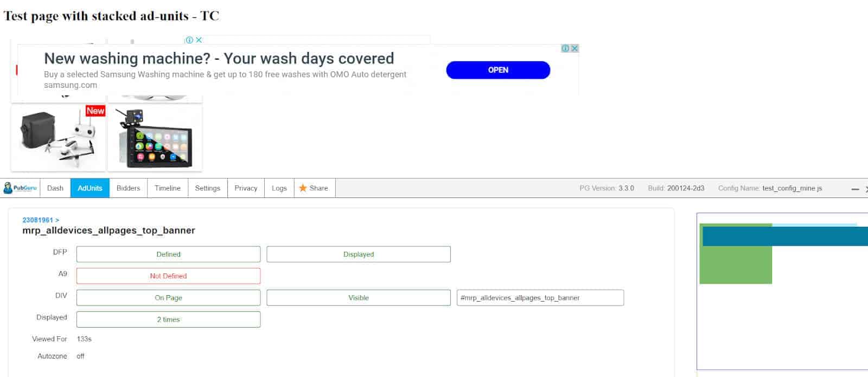The image size is (868, 377).
Task: Click the DIV On Page status box
Action: (x=168, y=298)
